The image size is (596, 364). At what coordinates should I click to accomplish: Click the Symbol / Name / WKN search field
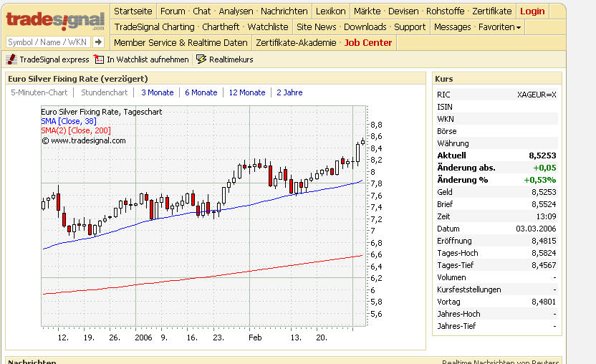[48, 42]
